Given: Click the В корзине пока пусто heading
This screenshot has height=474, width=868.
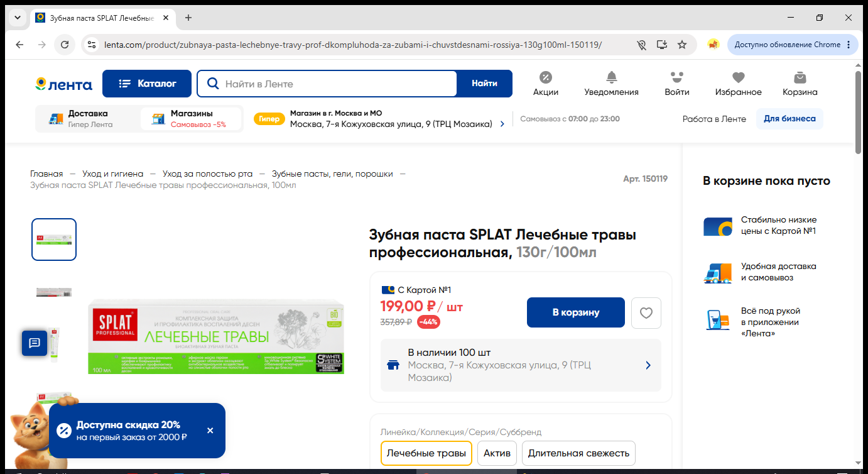Looking at the screenshot, I should pos(766,181).
